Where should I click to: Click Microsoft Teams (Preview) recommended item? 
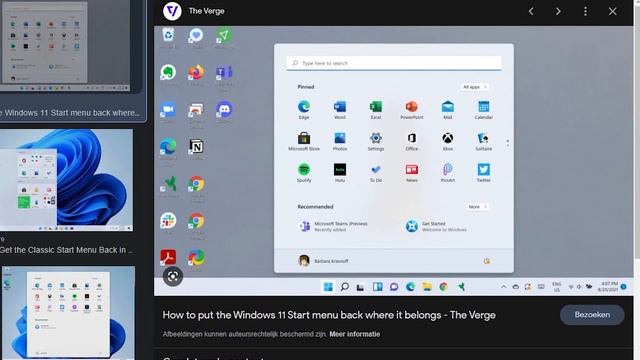point(334,226)
